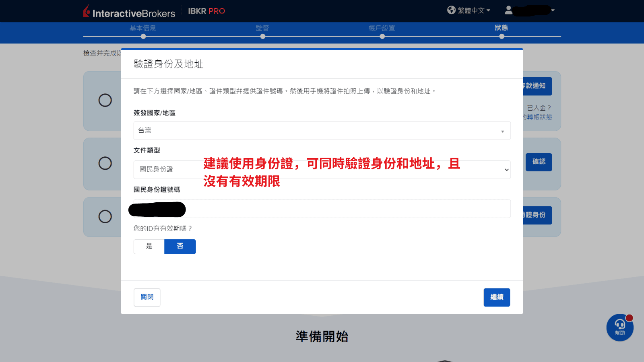The image size is (644, 362).
Task: Open the 幫助 headset help icon
Action: coord(619,327)
